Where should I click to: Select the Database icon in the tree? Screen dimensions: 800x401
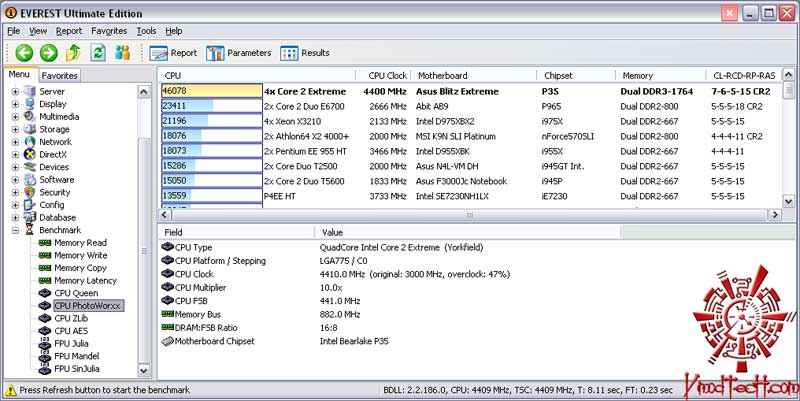click(30, 217)
